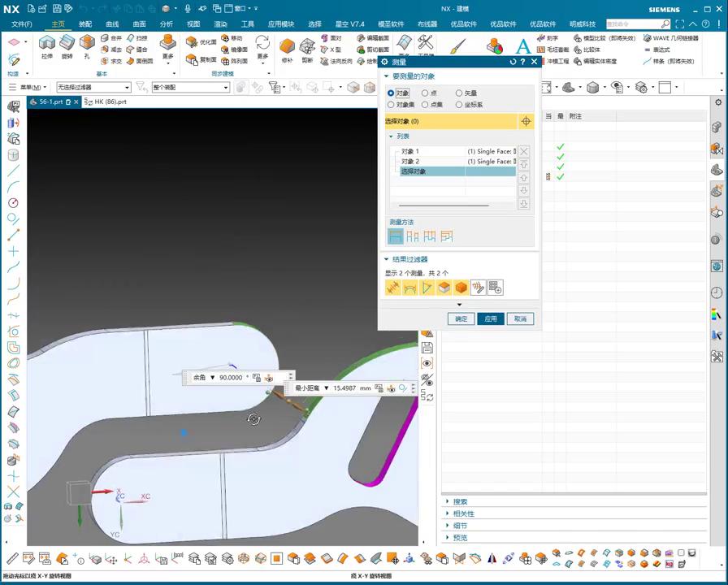Open the 无选择过滤器 dropdown
This screenshot has height=585, width=728.
coord(127,87)
